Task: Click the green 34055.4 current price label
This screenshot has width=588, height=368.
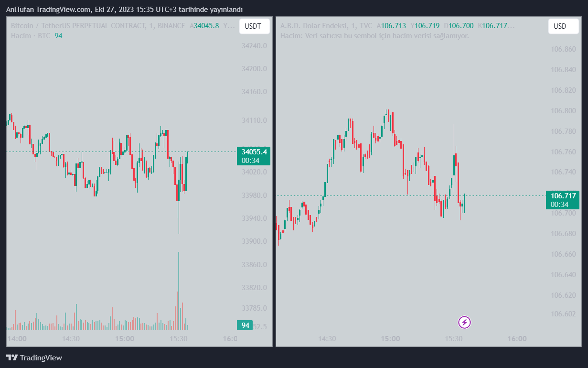Action: coord(254,152)
